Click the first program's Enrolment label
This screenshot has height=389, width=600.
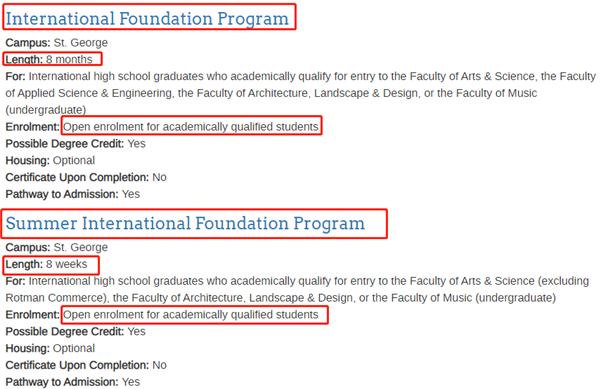33,127
